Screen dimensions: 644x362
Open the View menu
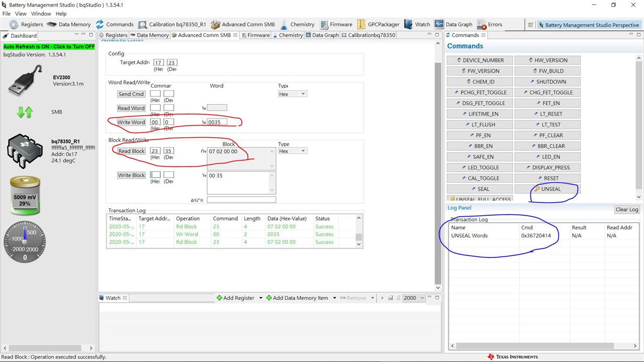tap(21, 14)
